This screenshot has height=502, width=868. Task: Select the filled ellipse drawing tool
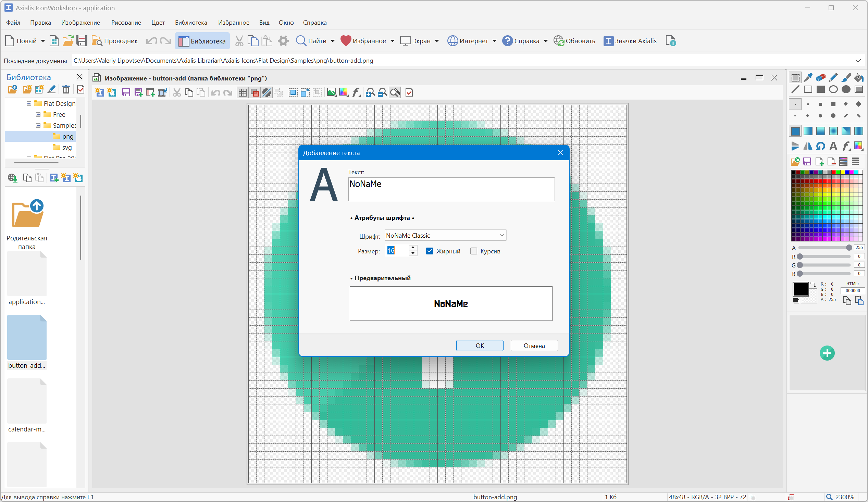point(846,89)
